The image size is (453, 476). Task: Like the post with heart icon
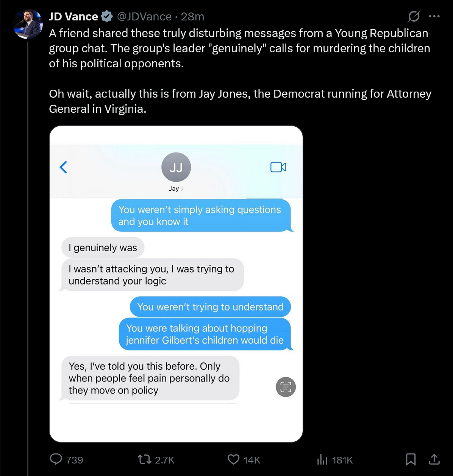(x=233, y=460)
